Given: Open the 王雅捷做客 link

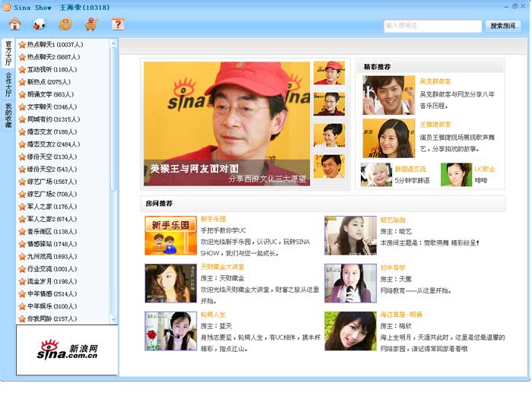Looking at the screenshot, I should pyautogui.click(x=435, y=125).
